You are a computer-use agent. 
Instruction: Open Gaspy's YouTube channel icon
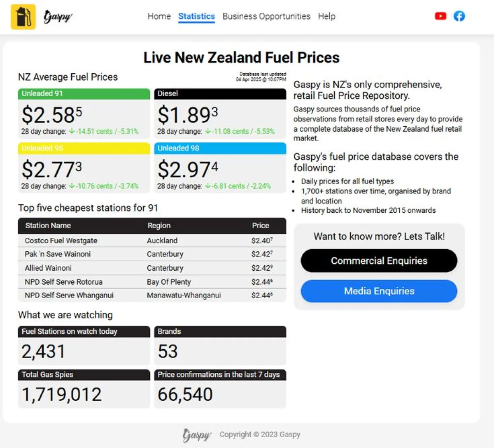(440, 16)
